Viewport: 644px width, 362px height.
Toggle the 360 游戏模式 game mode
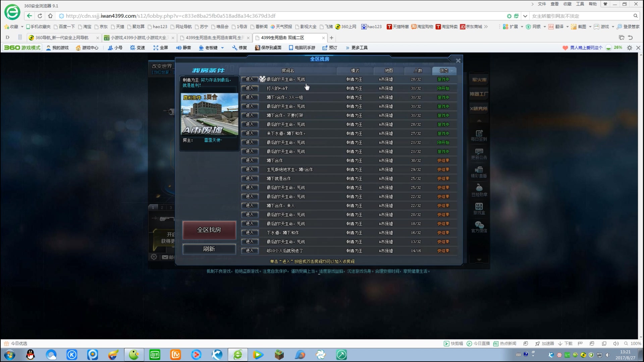point(22,48)
